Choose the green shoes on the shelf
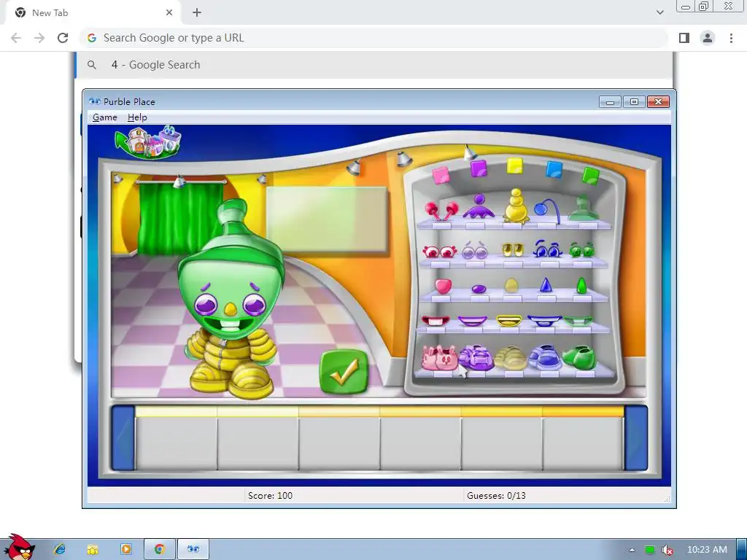 [578, 357]
